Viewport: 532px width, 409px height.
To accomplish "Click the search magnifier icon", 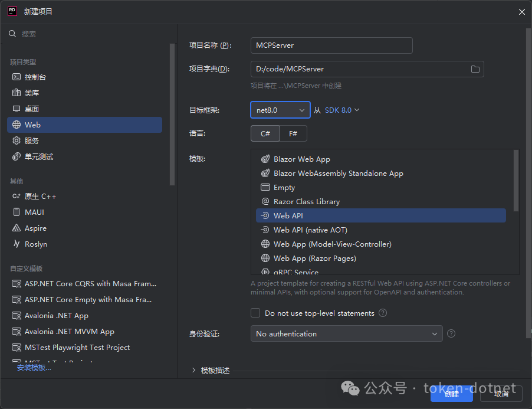I will [x=12, y=34].
